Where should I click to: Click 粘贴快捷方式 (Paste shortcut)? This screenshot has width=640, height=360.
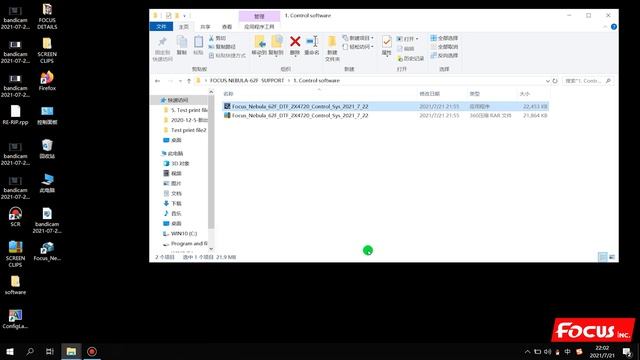[227, 56]
